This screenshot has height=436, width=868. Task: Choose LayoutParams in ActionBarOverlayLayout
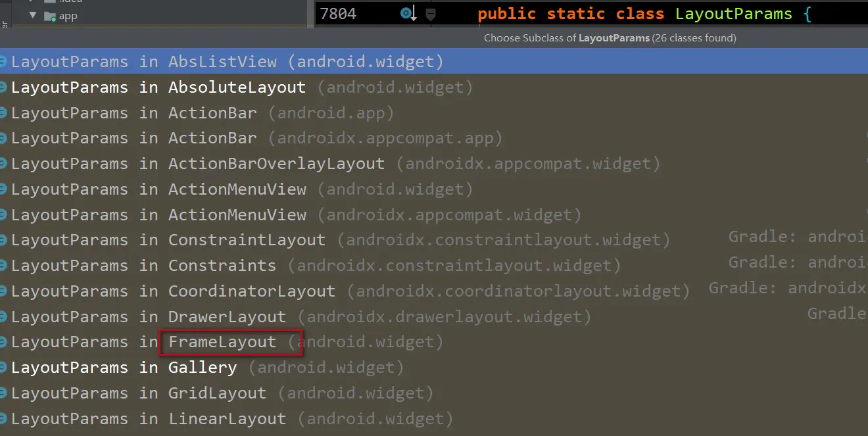click(x=276, y=164)
